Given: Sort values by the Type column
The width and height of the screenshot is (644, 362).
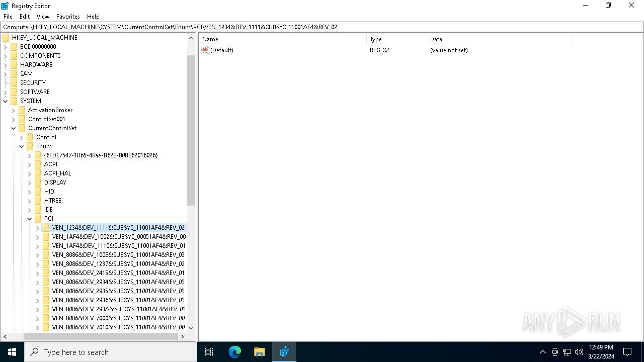Looking at the screenshot, I should 396,39.
